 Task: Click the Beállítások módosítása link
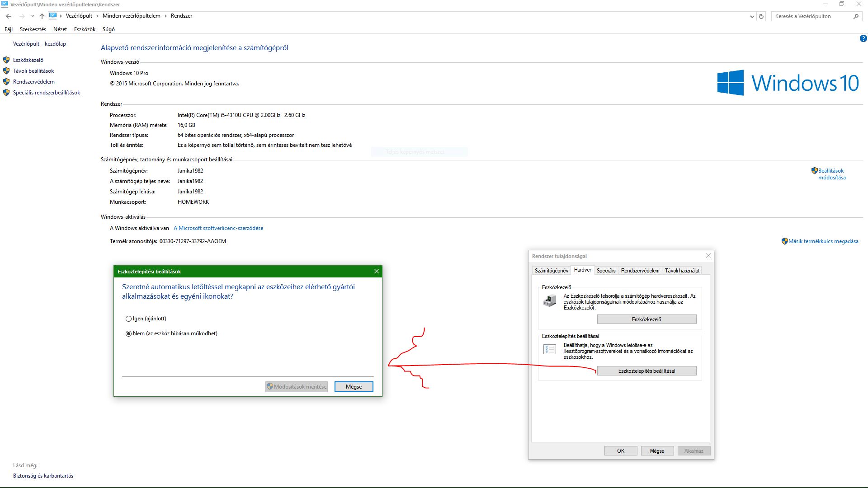[x=832, y=174]
